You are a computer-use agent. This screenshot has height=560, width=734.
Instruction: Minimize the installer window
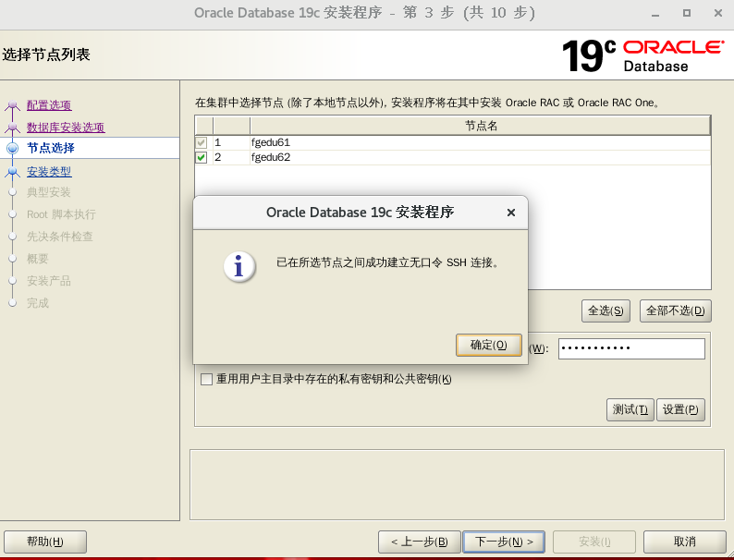point(655,14)
